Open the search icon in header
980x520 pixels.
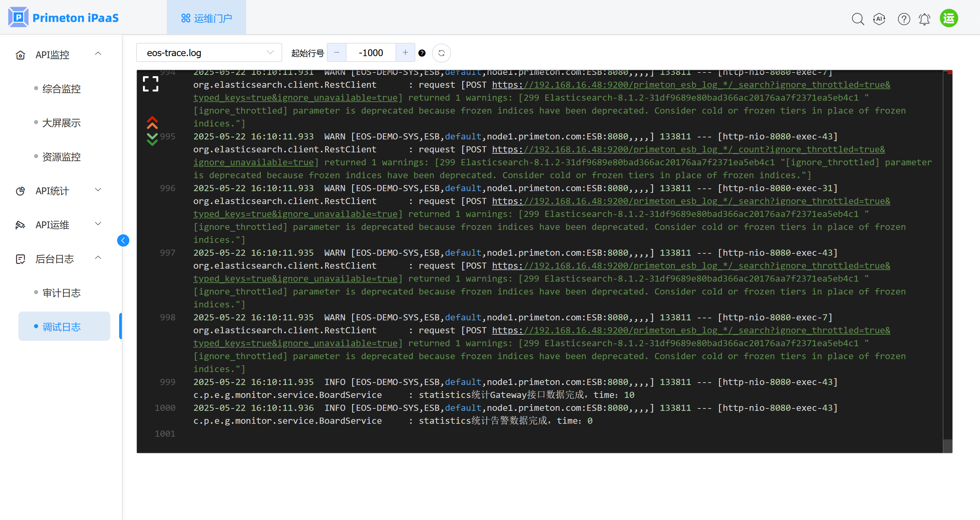pos(857,19)
